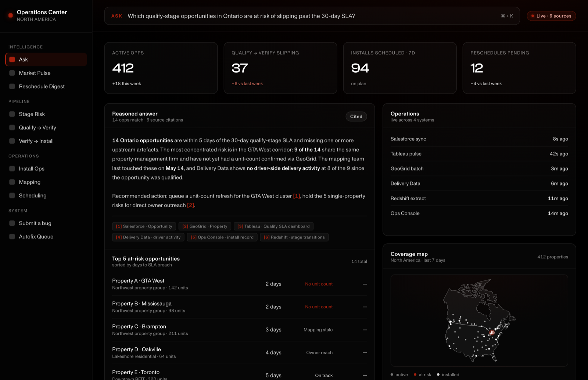Click the Qualify → Verify sidebar icon
The height and width of the screenshot is (380, 588).
click(12, 128)
